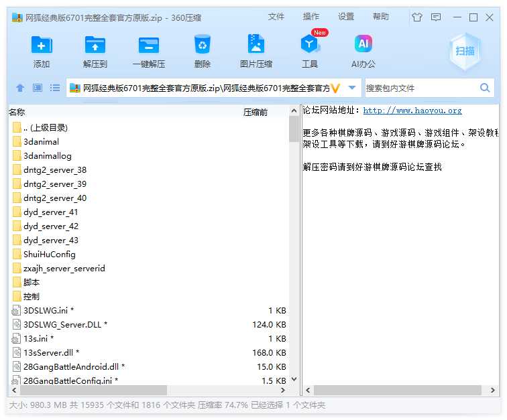Click the 扫描 (Scan) hexagon button

coord(465,51)
